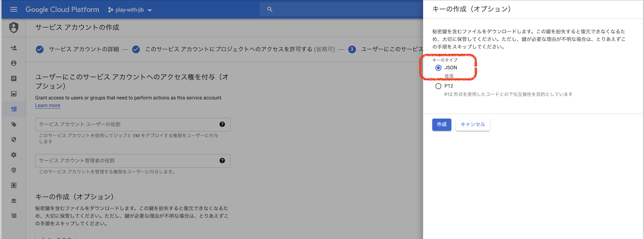Viewport: 644px width, 239px height.
Task: Click the IAM shield logo icon
Action: [x=14, y=27]
